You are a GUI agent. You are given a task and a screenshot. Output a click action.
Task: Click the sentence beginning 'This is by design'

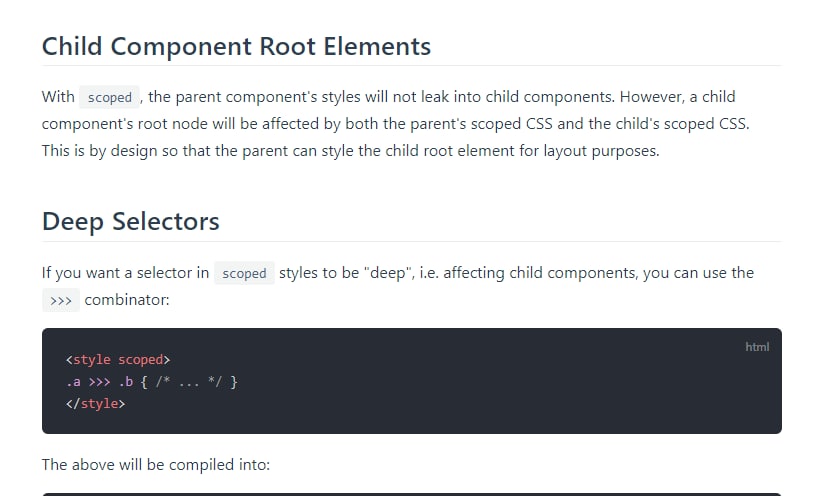click(351, 151)
